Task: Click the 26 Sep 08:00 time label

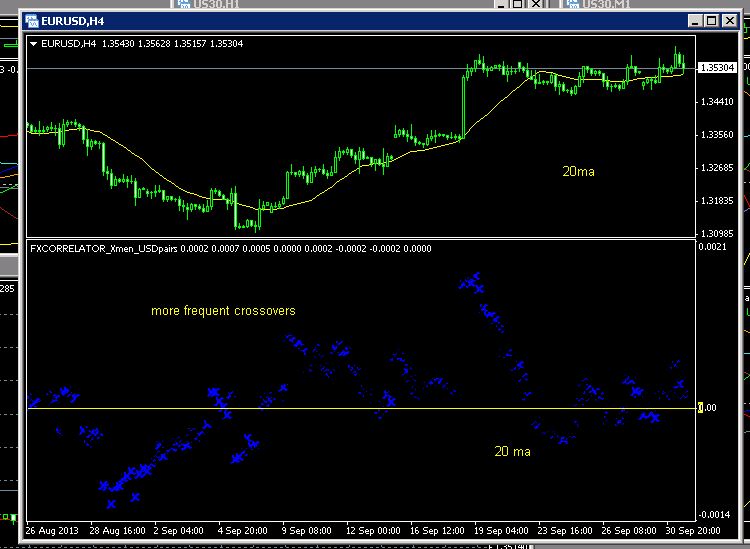Action: 629,531
